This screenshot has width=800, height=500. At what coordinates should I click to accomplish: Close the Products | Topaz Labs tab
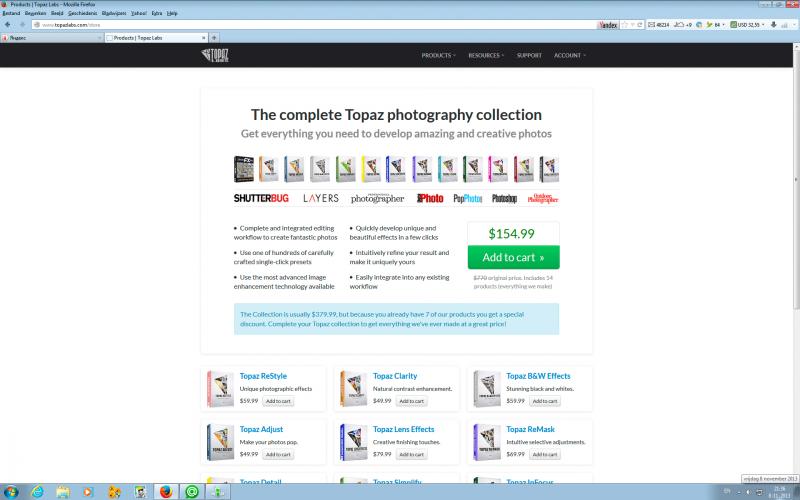pyautogui.click(x=204, y=38)
